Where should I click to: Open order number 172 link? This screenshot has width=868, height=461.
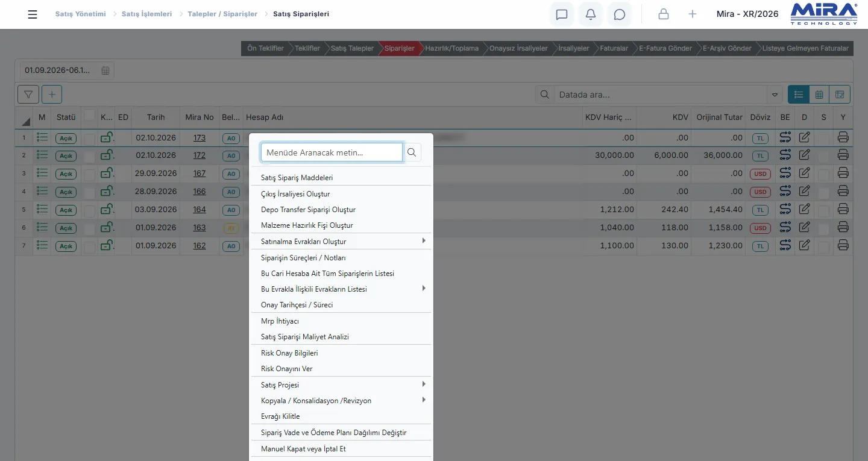pos(200,155)
